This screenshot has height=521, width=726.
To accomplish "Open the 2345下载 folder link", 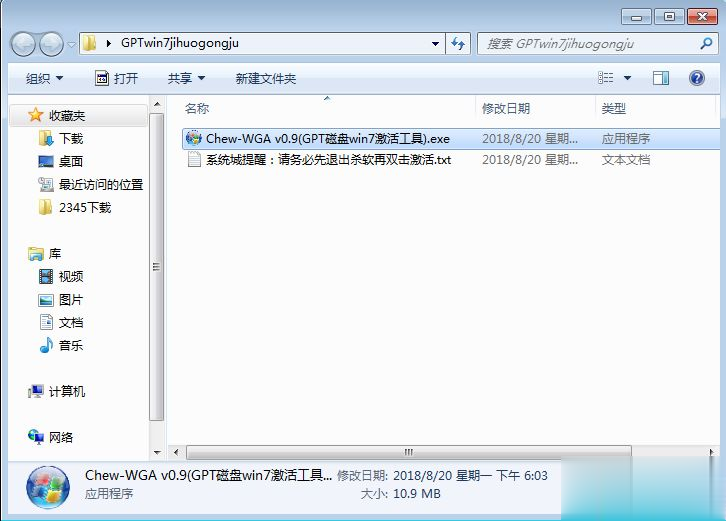I will (85, 207).
